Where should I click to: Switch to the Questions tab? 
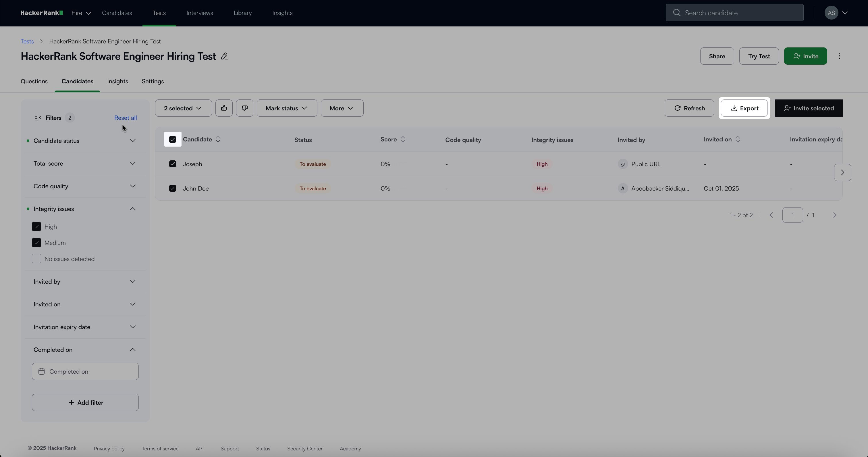coord(34,81)
